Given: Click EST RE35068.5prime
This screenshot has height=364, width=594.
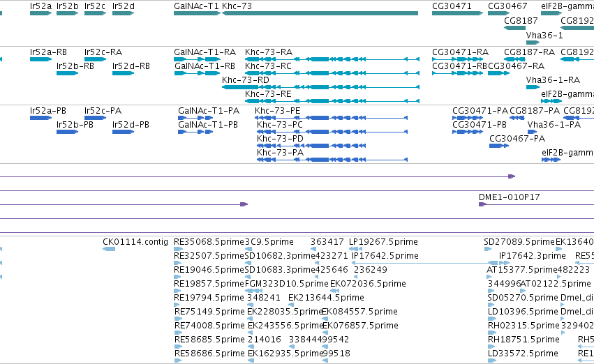Looking at the screenshot, I should click(209, 242).
